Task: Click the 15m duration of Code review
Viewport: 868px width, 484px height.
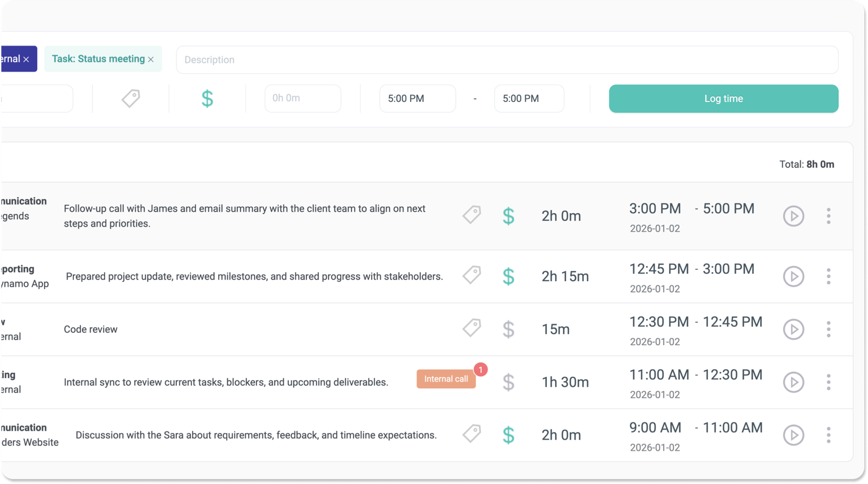Action: (x=556, y=329)
